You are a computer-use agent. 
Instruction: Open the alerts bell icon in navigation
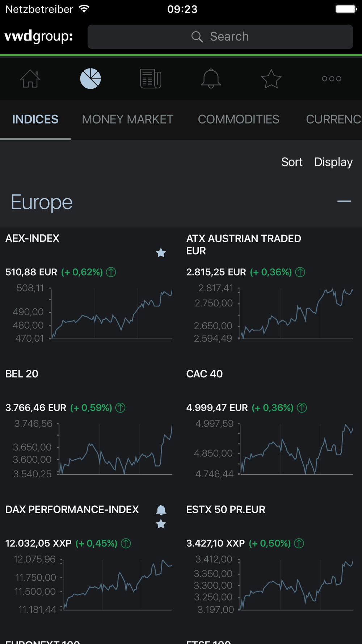pyautogui.click(x=211, y=79)
